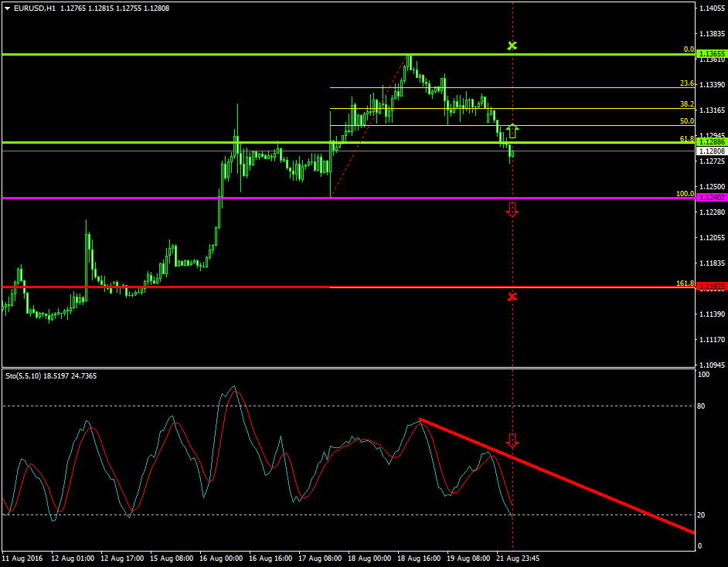Click the green X marker at chart top
This screenshot has width=728, height=567.
click(x=512, y=46)
